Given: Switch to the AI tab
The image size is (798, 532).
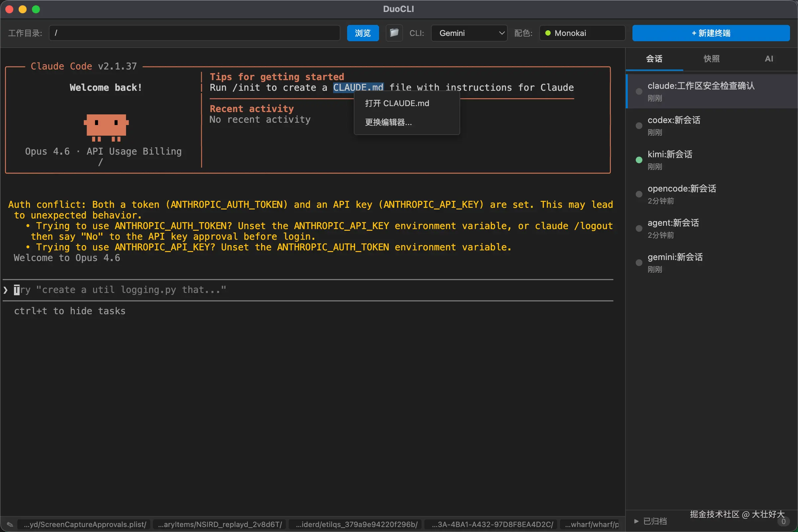Looking at the screenshot, I should tap(768, 59).
